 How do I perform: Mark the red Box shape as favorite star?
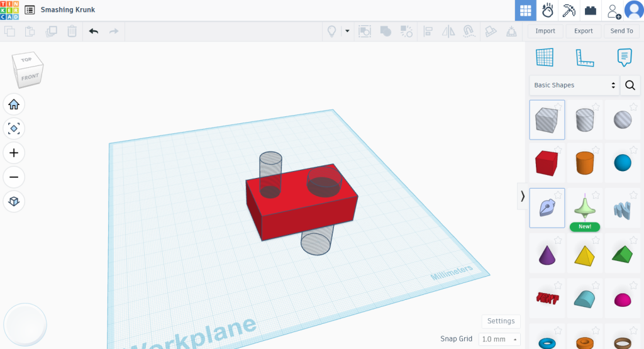(558, 149)
